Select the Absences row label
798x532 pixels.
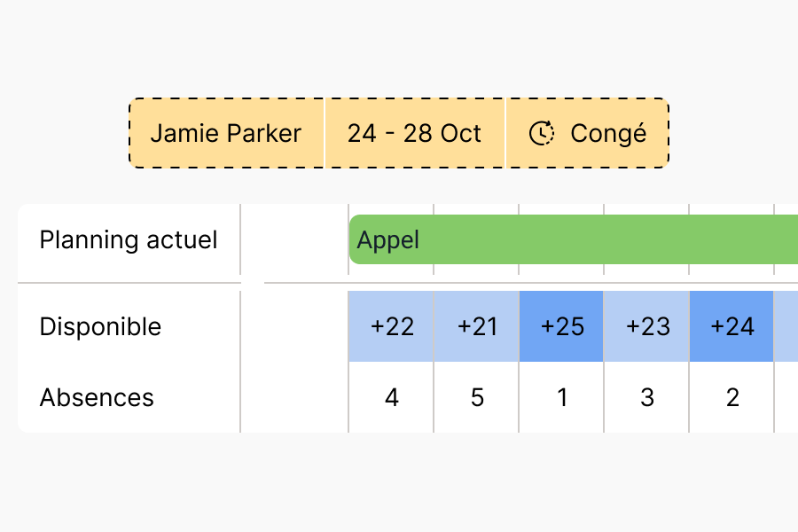(x=97, y=397)
